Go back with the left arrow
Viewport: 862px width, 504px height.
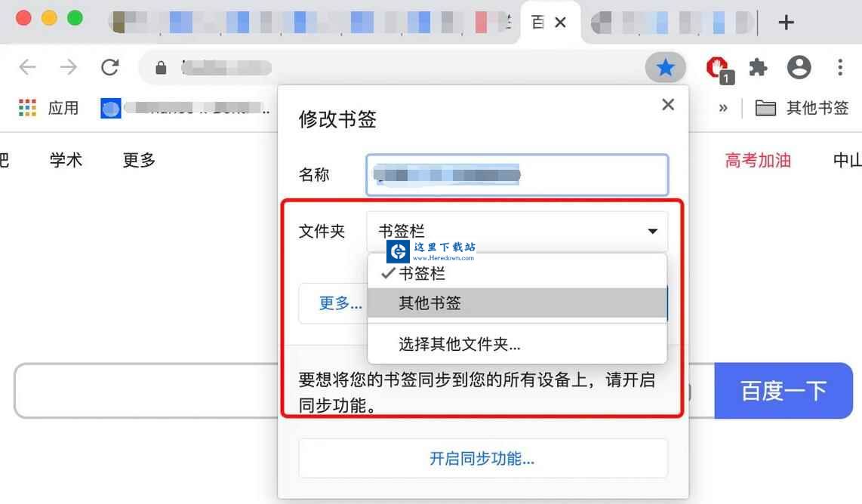tap(27, 67)
